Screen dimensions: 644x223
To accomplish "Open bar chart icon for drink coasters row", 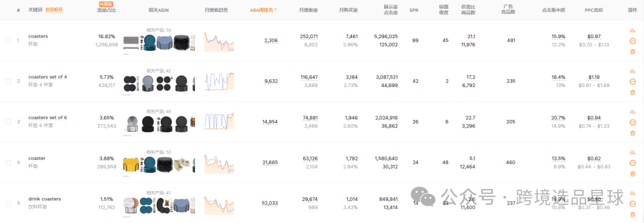I will pyautogui.click(x=633, y=193).
